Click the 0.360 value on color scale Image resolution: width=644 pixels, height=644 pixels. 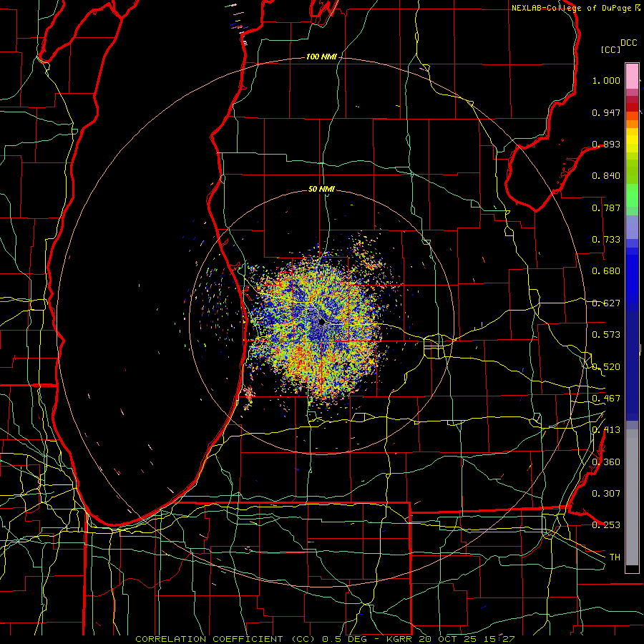(x=606, y=462)
